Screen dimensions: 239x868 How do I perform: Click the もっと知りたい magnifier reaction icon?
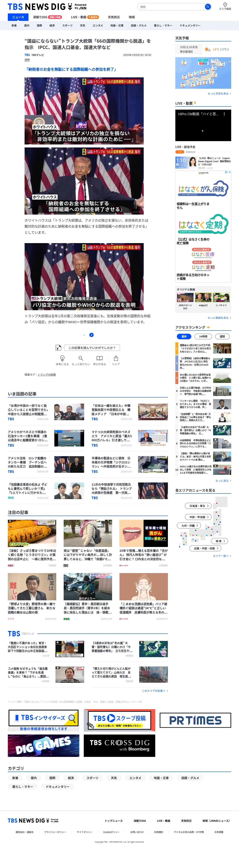click(81, 358)
